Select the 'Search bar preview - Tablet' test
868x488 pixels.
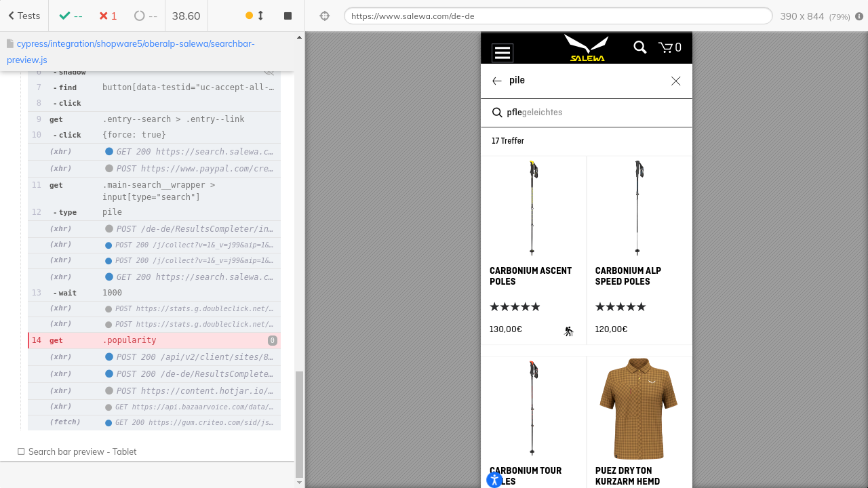82,451
